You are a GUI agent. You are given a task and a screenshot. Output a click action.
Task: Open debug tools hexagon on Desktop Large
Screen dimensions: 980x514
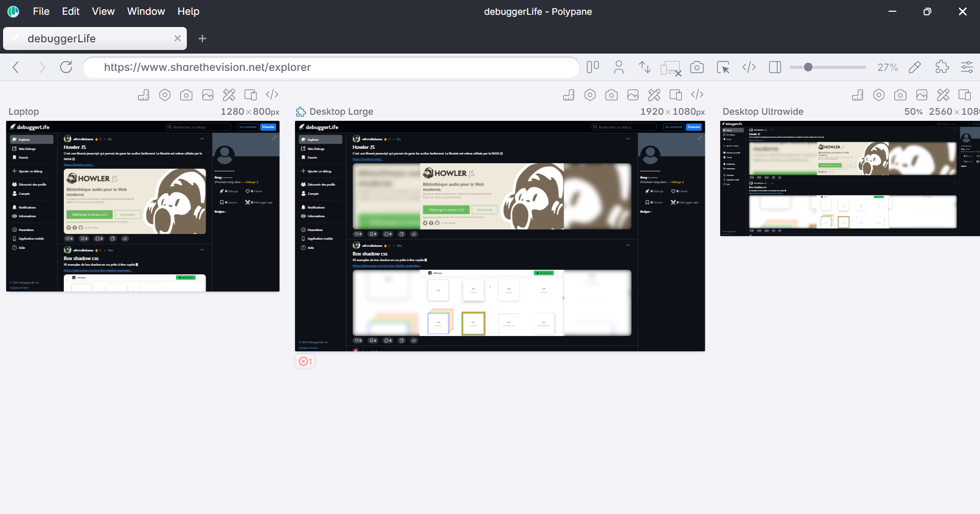point(590,95)
